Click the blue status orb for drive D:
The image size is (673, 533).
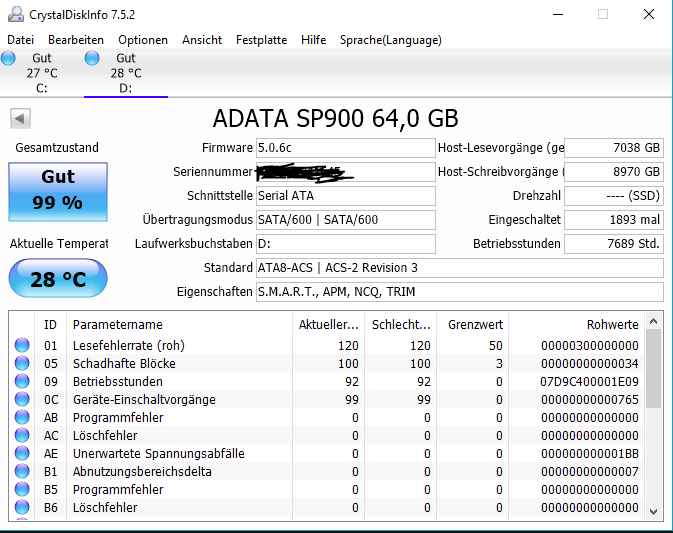click(x=92, y=58)
